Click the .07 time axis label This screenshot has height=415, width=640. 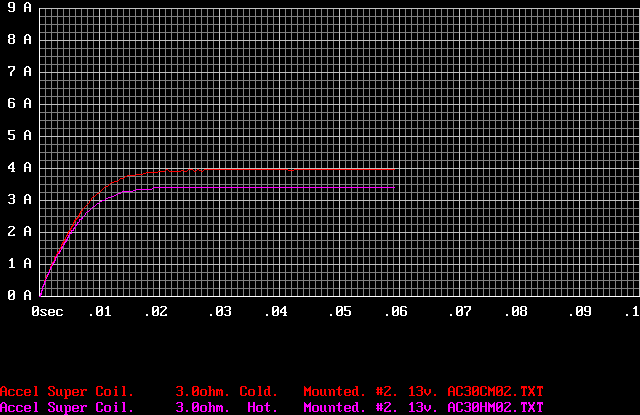click(x=460, y=312)
